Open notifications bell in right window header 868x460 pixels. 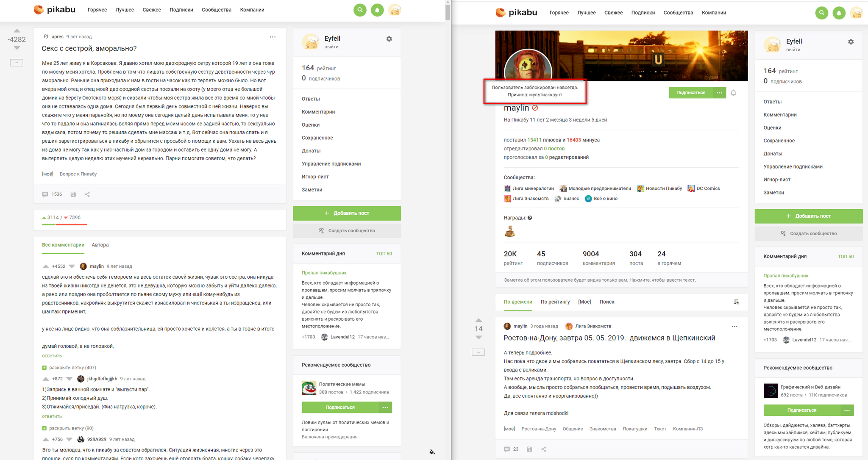click(x=839, y=13)
